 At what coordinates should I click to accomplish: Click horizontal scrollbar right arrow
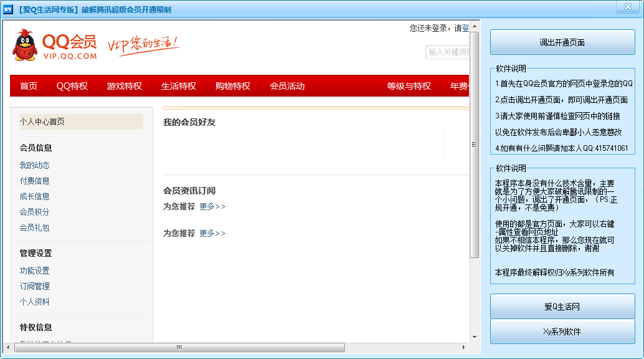pyautogui.click(x=464, y=348)
